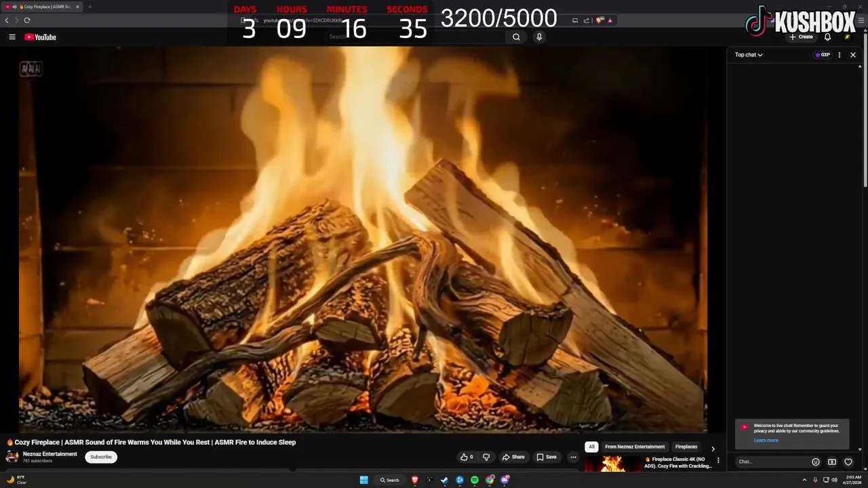Show hidden system tray icons chevron
The image size is (868, 488).
click(x=805, y=480)
